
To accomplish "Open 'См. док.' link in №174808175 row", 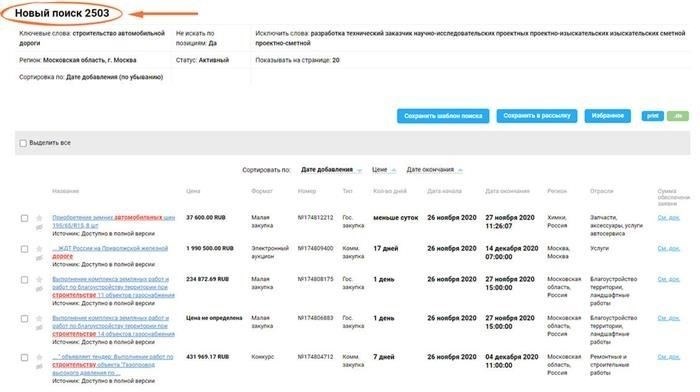I will coord(668,279).
